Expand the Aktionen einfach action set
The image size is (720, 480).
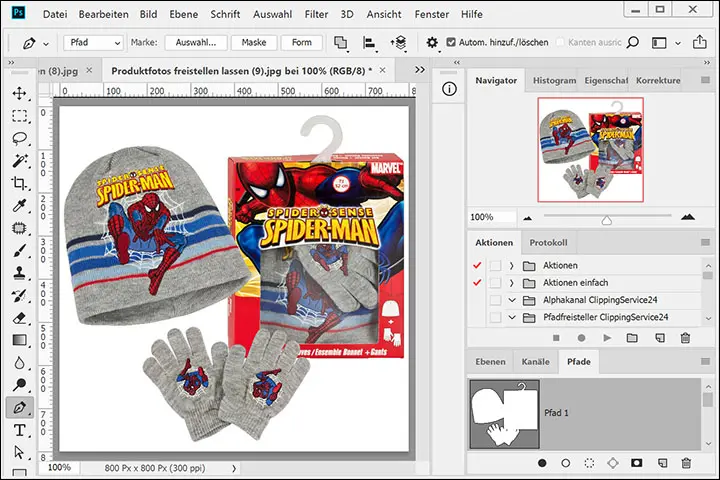click(511, 283)
